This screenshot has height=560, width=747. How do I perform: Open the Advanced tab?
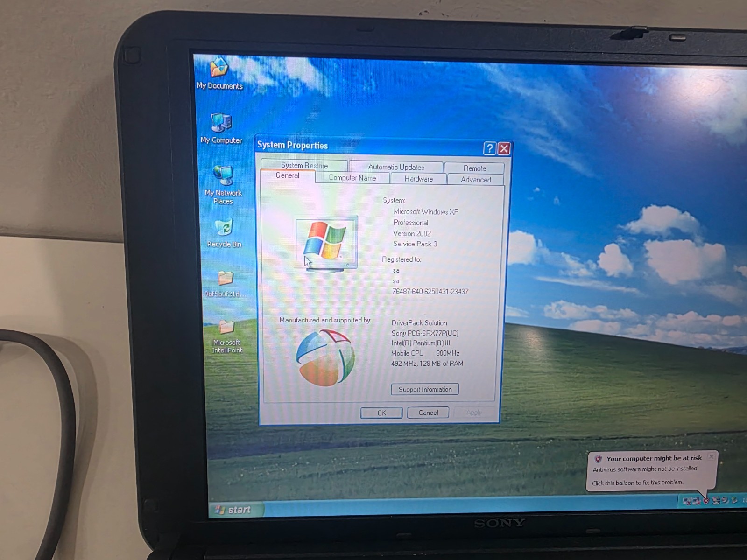pyautogui.click(x=476, y=180)
